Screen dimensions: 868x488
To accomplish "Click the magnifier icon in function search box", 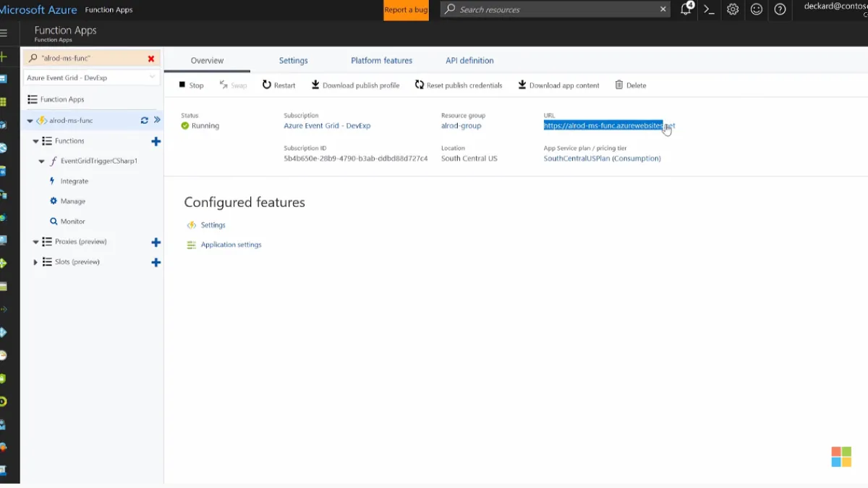I will [33, 58].
